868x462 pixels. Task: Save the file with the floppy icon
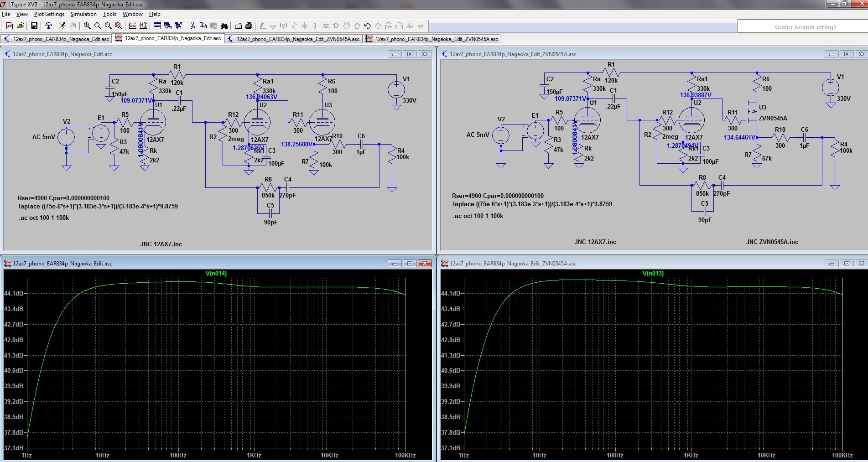[x=34, y=26]
